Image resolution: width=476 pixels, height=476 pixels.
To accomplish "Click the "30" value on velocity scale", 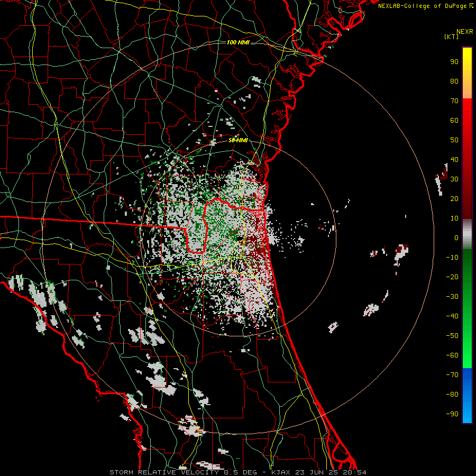I will point(454,179).
